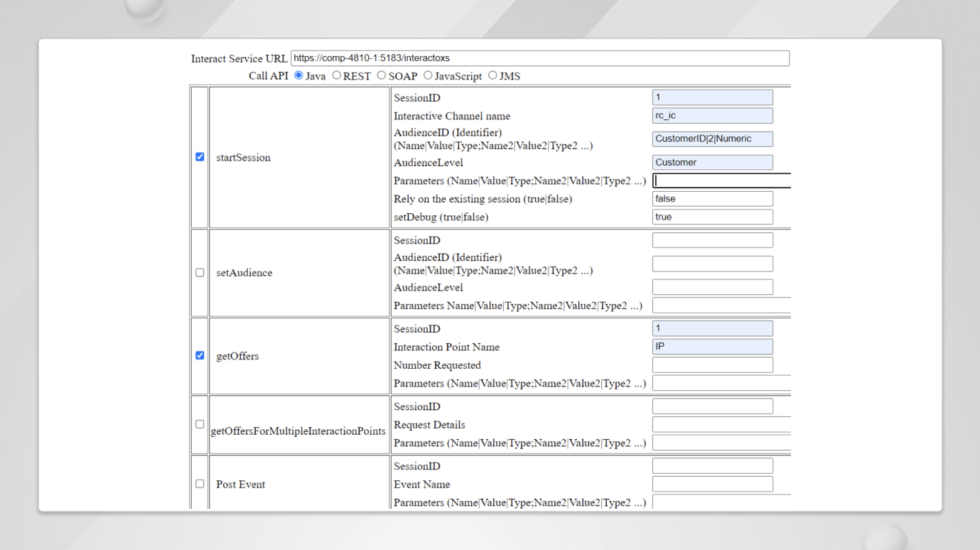This screenshot has width=980, height=550.
Task: Click the setDebug field showing true
Action: [x=712, y=217]
